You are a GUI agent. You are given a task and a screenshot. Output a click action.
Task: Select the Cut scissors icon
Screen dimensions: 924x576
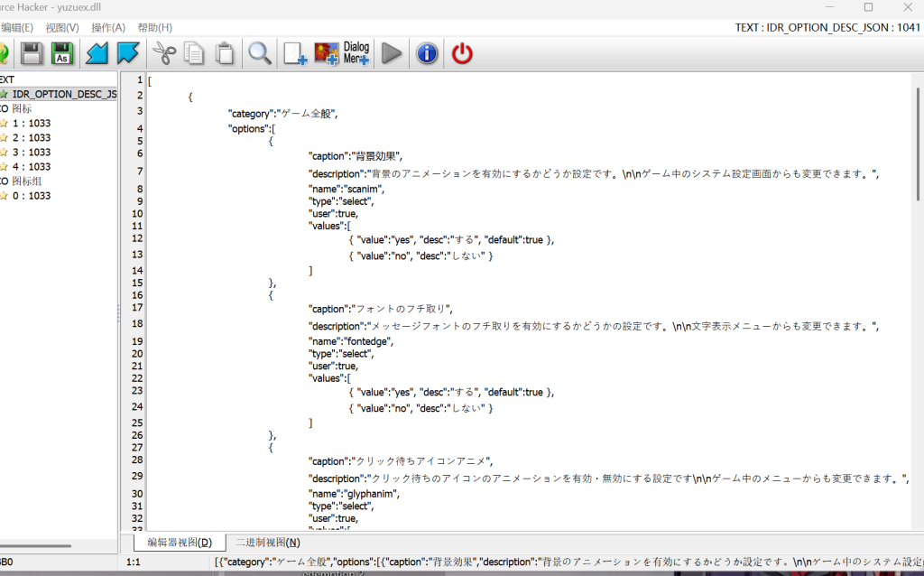163,54
